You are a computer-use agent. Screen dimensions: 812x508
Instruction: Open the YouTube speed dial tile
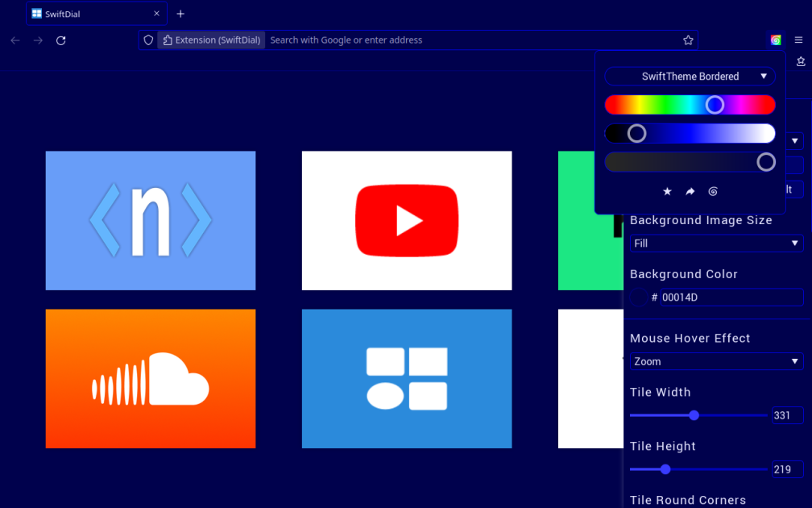[407, 220]
